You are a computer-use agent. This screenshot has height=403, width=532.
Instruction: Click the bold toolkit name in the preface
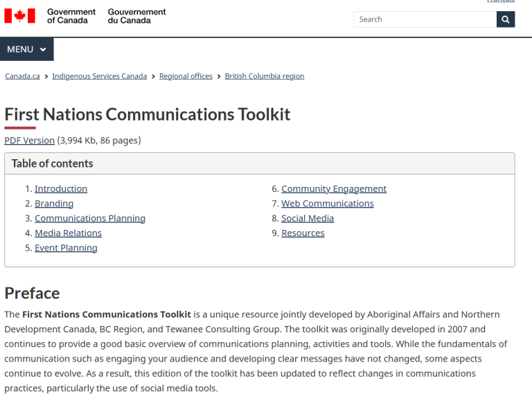(x=107, y=314)
